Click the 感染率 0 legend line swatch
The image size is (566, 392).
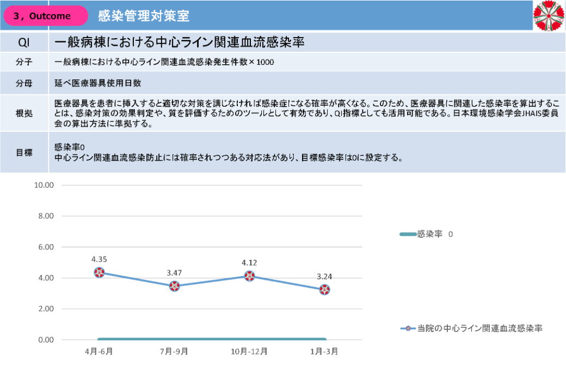(x=408, y=234)
